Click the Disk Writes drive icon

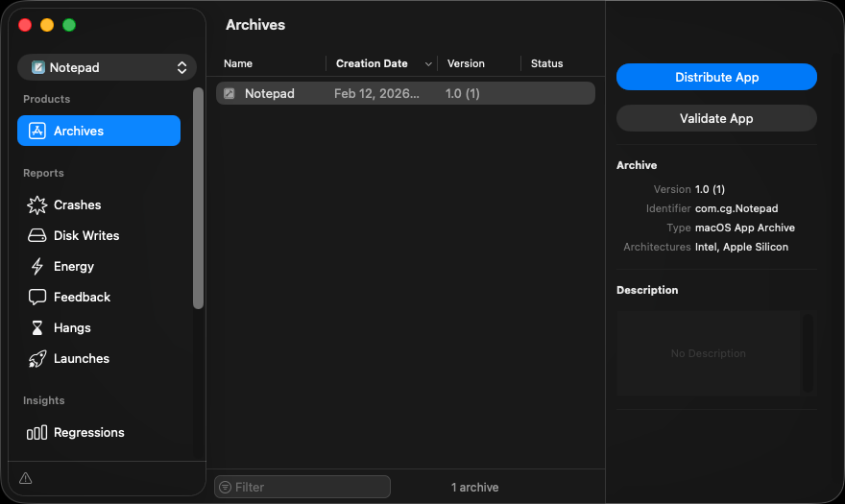(x=37, y=235)
